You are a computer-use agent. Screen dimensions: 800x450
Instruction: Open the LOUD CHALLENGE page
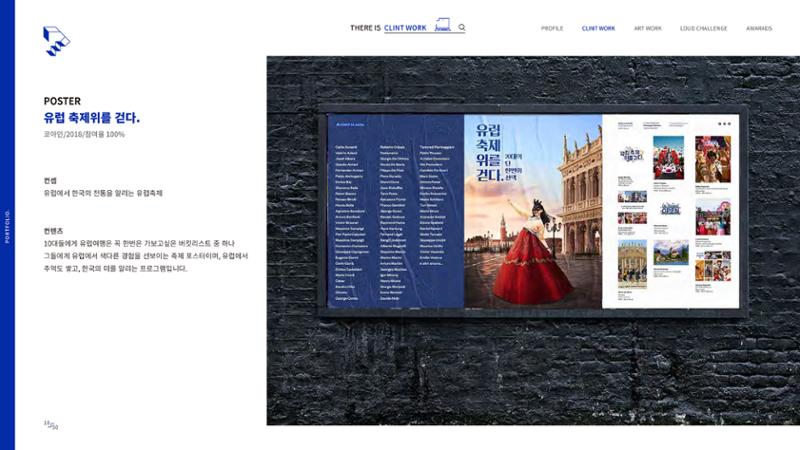pyautogui.click(x=704, y=29)
